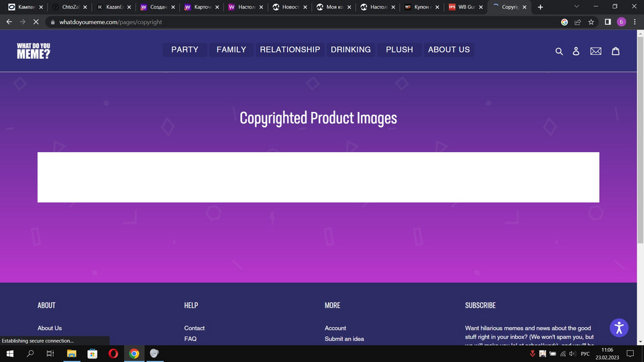Toggle the browser side panel icon
644x362 pixels.
click(607, 21)
